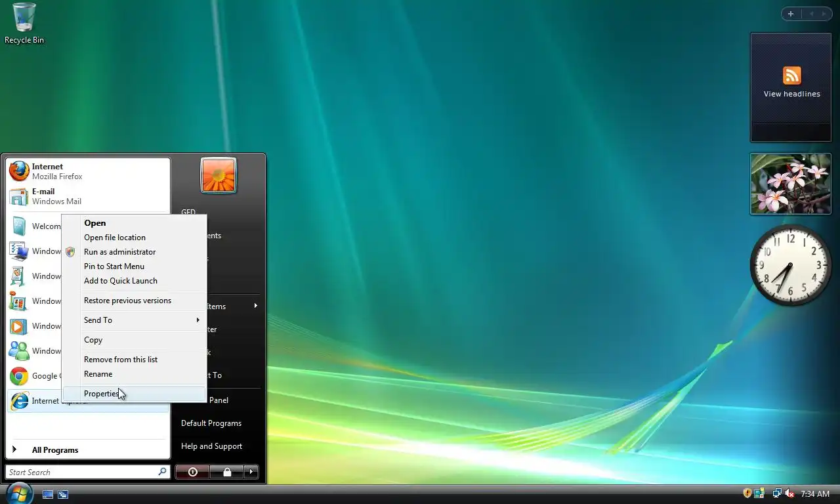Viewport: 840px width, 504px height.
Task: Open Default Programs link
Action: (211, 423)
